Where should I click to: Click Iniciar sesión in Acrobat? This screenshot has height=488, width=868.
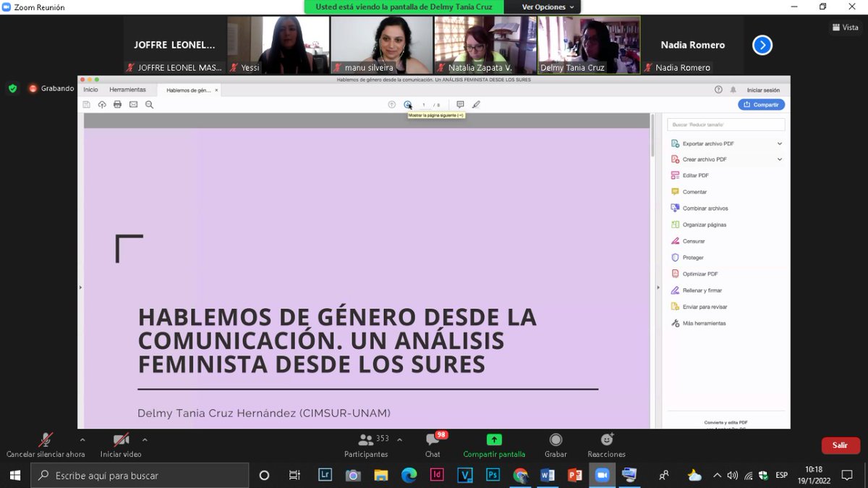click(x=763, y=90)
